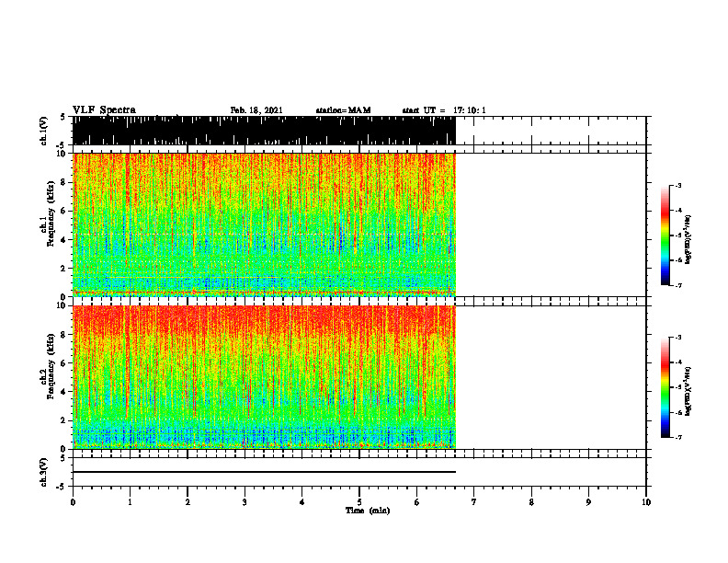728x563 pixels.
Task: Click the 'ch.3(V)' axis label
Action: 44,472
